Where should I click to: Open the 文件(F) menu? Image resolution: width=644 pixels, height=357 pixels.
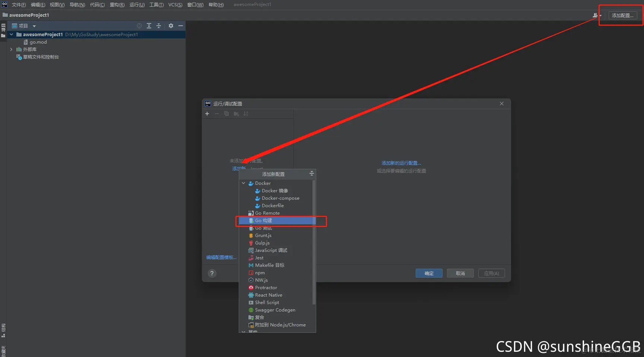[19, 5]
